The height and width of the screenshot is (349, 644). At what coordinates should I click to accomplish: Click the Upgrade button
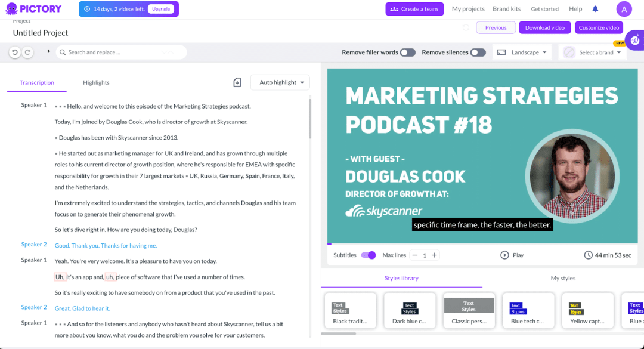[x=161, y=9]
